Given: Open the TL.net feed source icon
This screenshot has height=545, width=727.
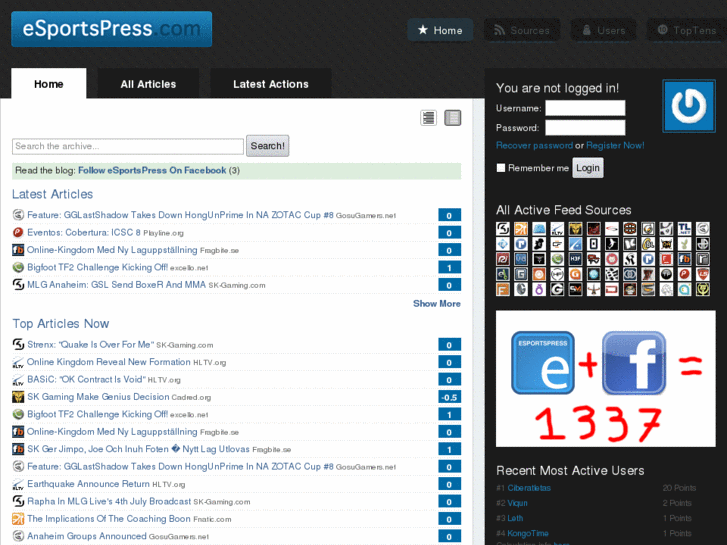Looking at the screenshot, I should pos(684,229).
